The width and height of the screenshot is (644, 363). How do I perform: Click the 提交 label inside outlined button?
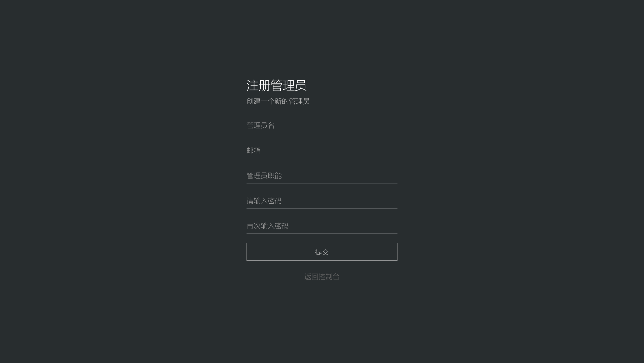coord(322,252)
